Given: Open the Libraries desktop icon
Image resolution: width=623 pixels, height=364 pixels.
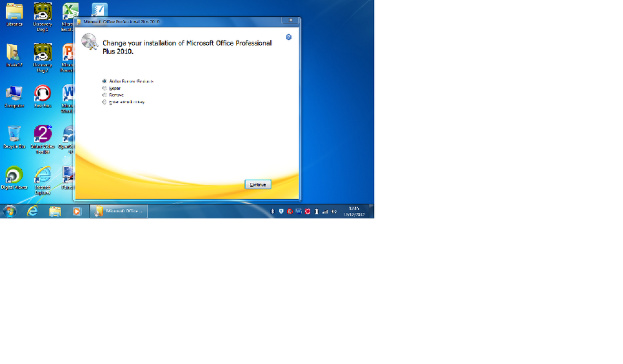Looking at the screenshot, I should (x=14, y=15).
